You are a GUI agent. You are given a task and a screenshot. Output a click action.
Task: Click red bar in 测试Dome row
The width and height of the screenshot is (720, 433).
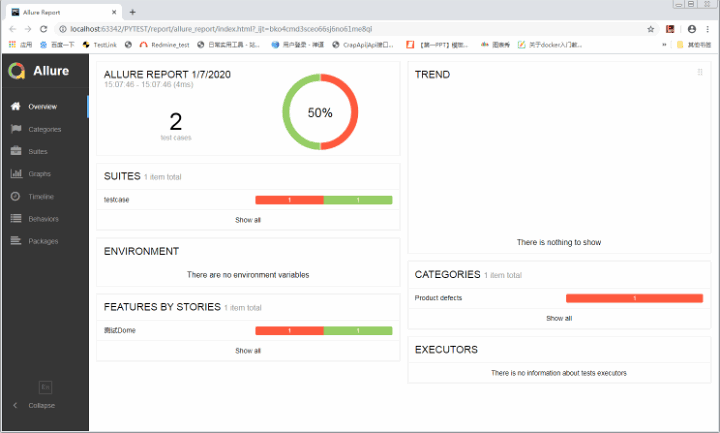[289, 331]
